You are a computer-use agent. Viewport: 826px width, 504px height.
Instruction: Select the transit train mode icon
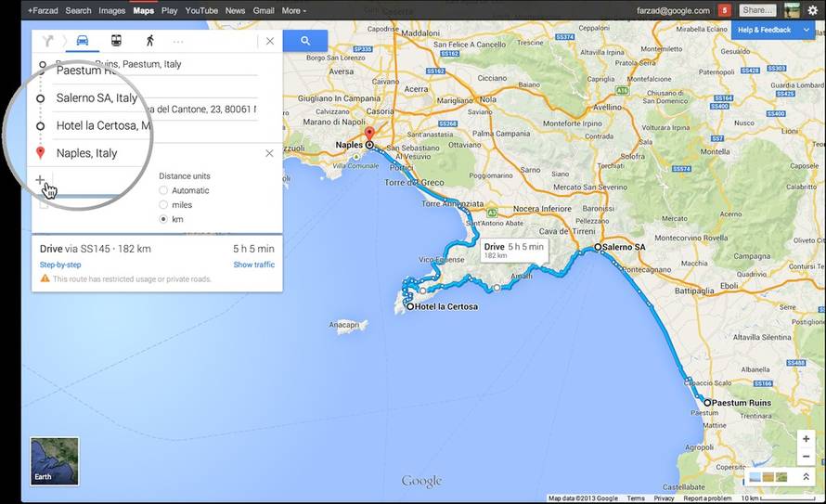(116, 41)
